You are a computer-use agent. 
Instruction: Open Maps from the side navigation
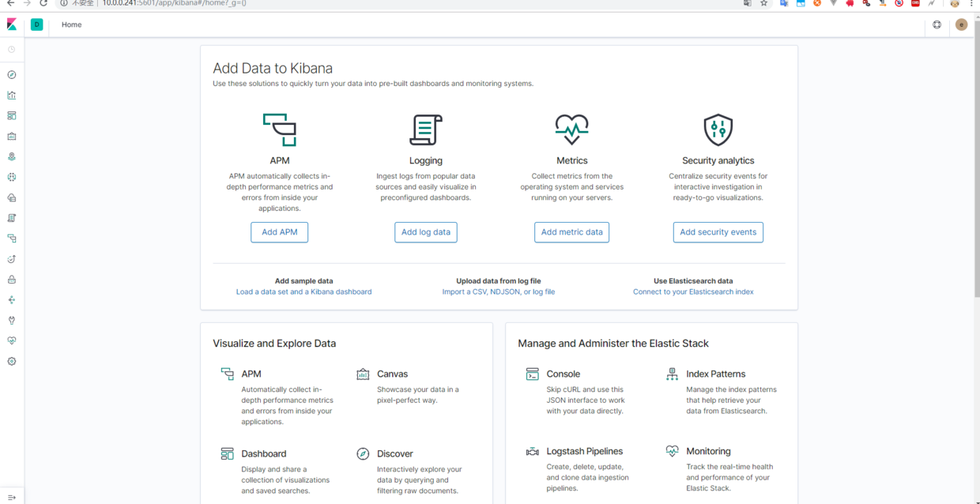[12, 157]
